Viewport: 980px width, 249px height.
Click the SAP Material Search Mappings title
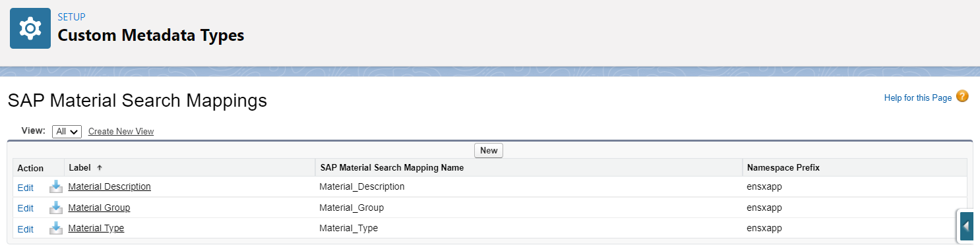coord(137,100)
